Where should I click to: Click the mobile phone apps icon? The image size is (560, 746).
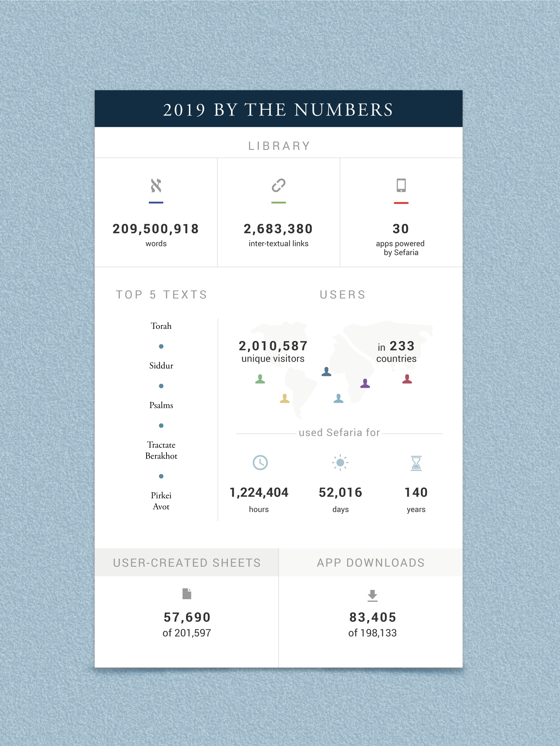401,185
